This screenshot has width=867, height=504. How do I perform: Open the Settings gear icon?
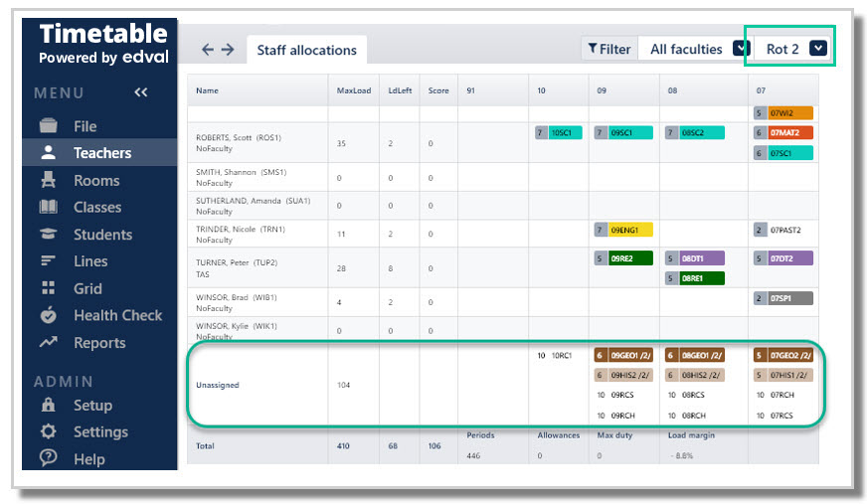pyautogui.click(x=48, y=431)
